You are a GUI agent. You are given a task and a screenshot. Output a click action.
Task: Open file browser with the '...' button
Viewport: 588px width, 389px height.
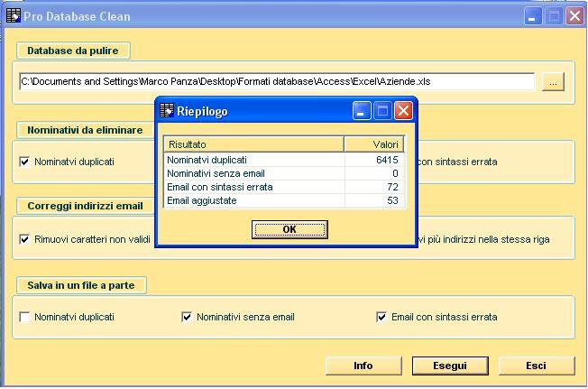tap(553, 82)
